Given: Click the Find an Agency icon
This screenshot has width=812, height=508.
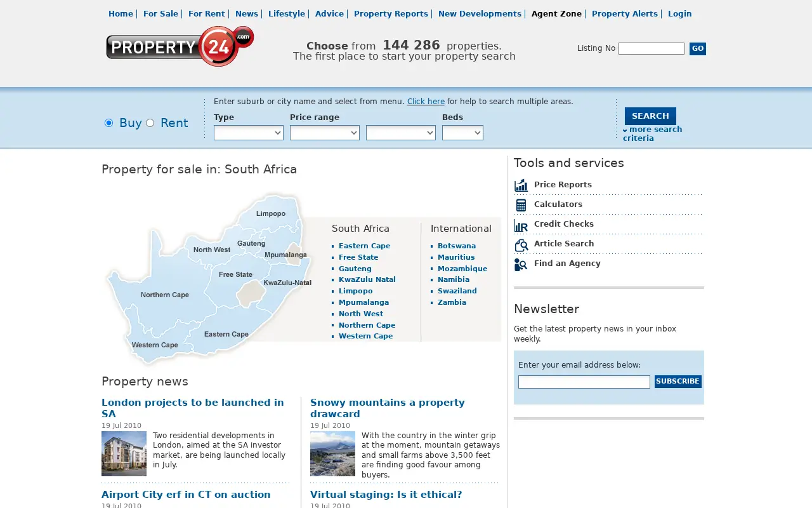Looking at the screenshot, I should [521, 264].
